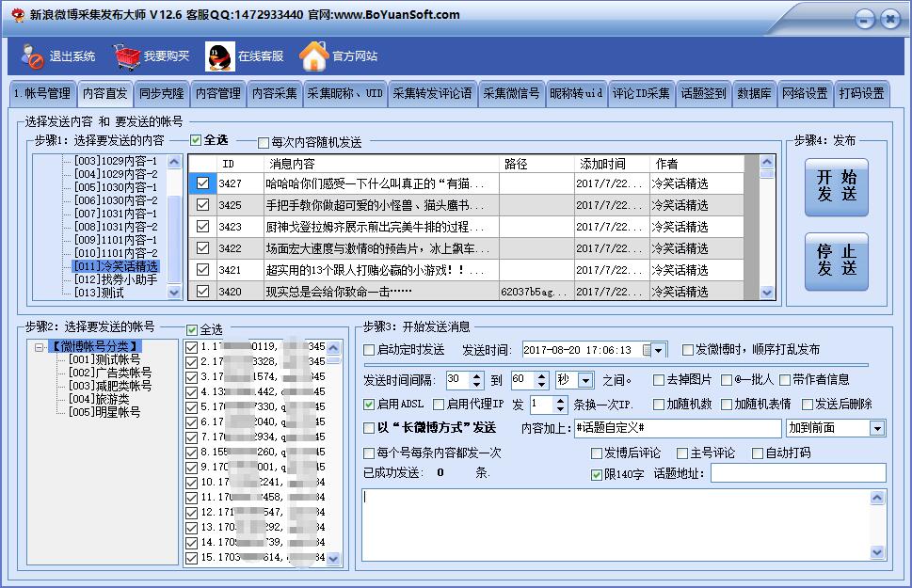Viewport: 912px width, 588px height.
Task: Switch to 采集昵称、UID tab
Action: (344, 94)
